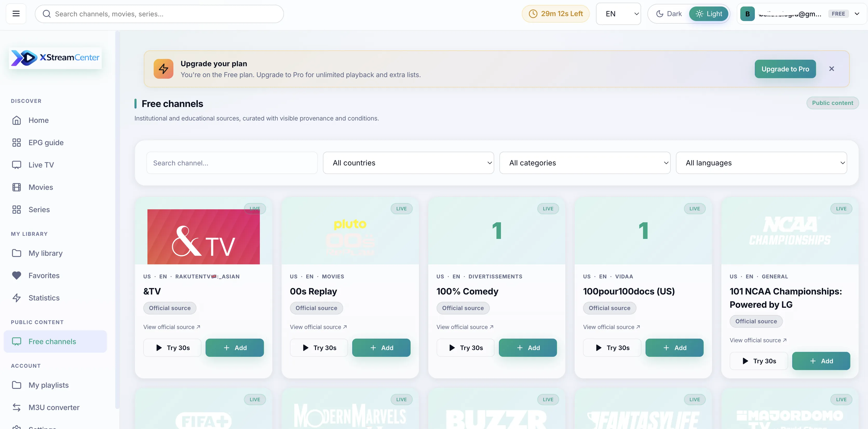868x429 pixels.
Task: Add 100% Comedy channel
Action: point(528,347)
